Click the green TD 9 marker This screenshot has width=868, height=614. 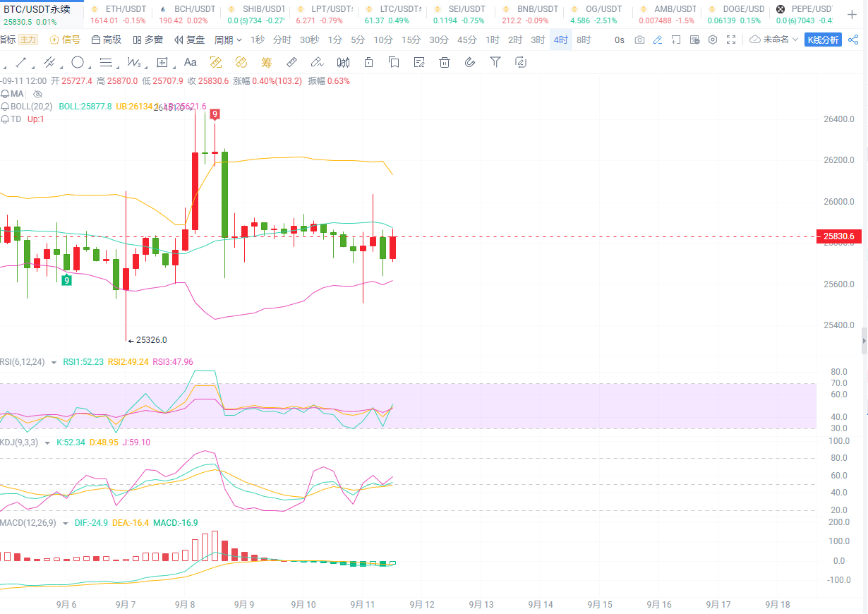[x=66, y=280]
